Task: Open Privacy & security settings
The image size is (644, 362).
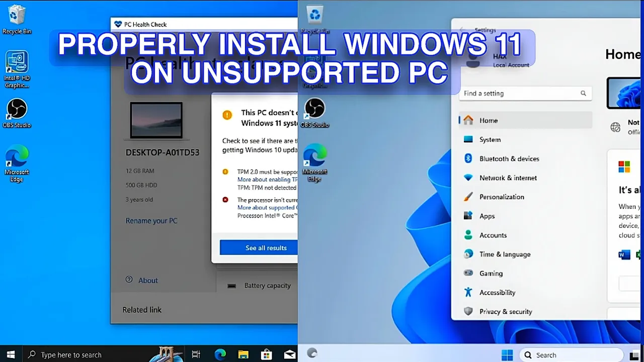Action: 525,311
